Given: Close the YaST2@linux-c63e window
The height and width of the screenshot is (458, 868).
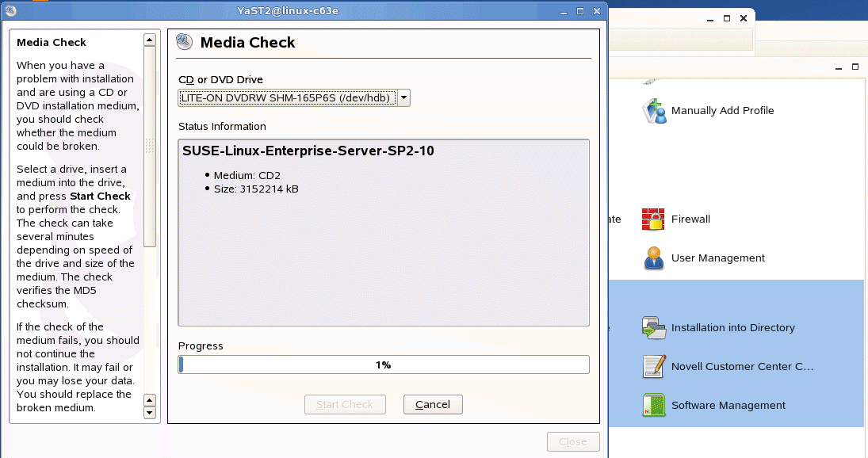Looking at the screenshot, I should tap(597, 11).
